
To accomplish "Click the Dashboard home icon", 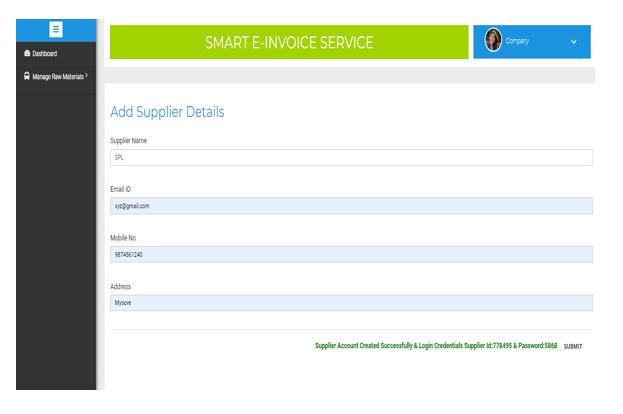I will tap(27, 53).
